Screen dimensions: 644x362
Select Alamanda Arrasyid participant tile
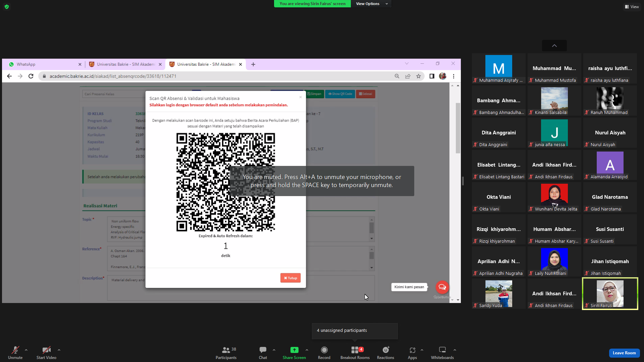pos(610,165)
